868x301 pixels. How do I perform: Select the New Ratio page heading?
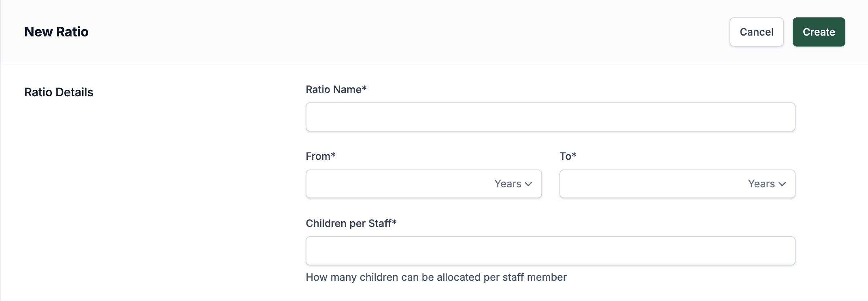coord(56,32)
